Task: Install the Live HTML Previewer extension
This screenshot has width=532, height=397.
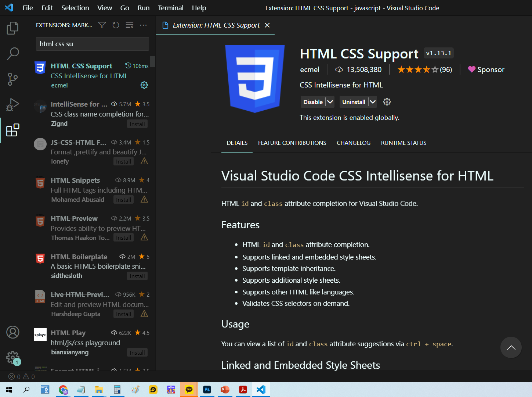Action: [123, 314]
